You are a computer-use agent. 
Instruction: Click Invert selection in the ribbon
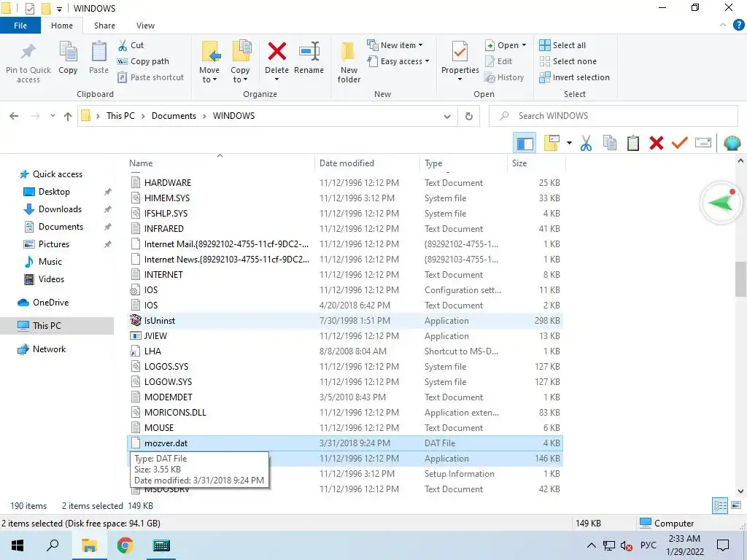coord(575,77)
